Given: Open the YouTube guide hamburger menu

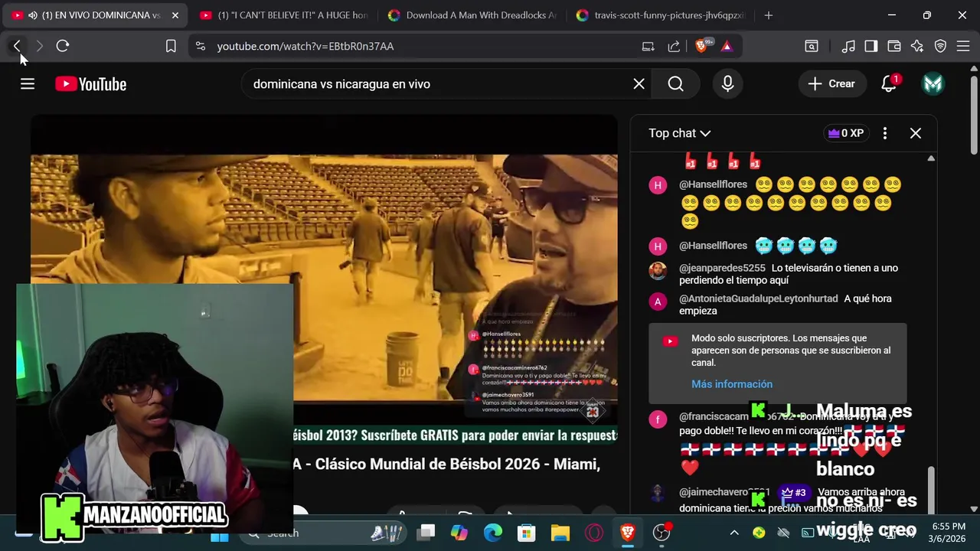Looking at the screenshot, I should coord(28,84).
